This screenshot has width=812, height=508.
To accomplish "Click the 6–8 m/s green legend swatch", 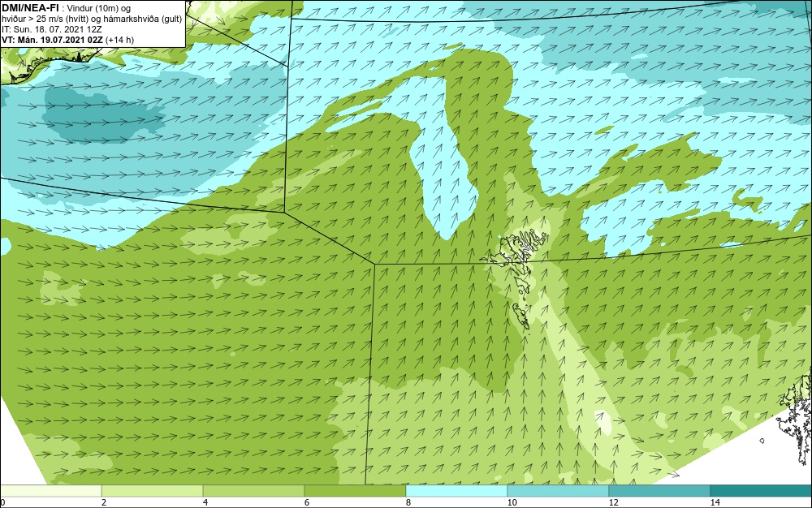I will [x=356, y=491].
